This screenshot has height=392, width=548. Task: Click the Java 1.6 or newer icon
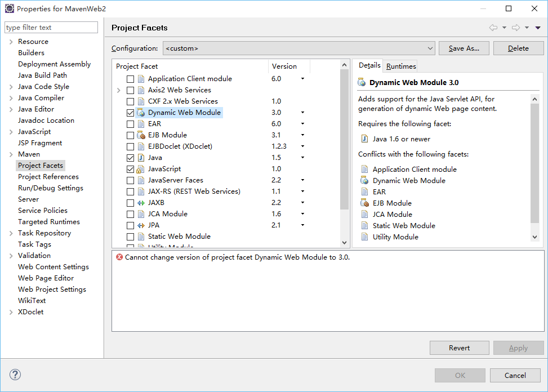tap(364, 139)
